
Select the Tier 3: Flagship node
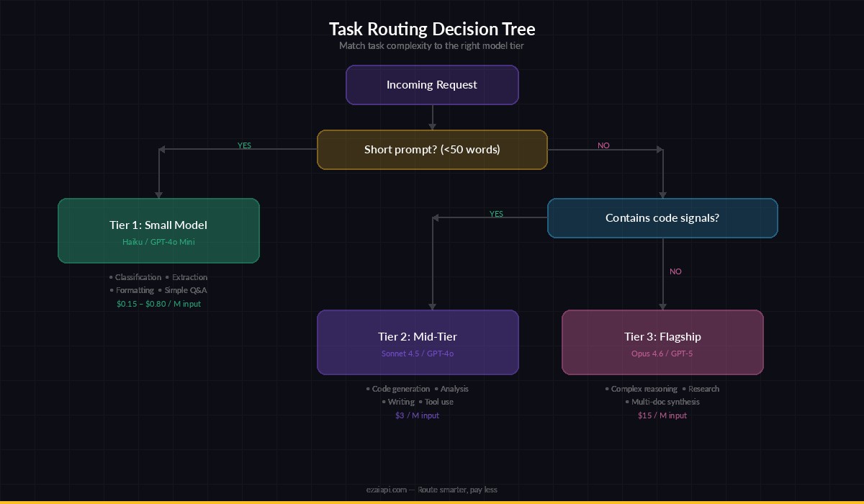point(662,336)
